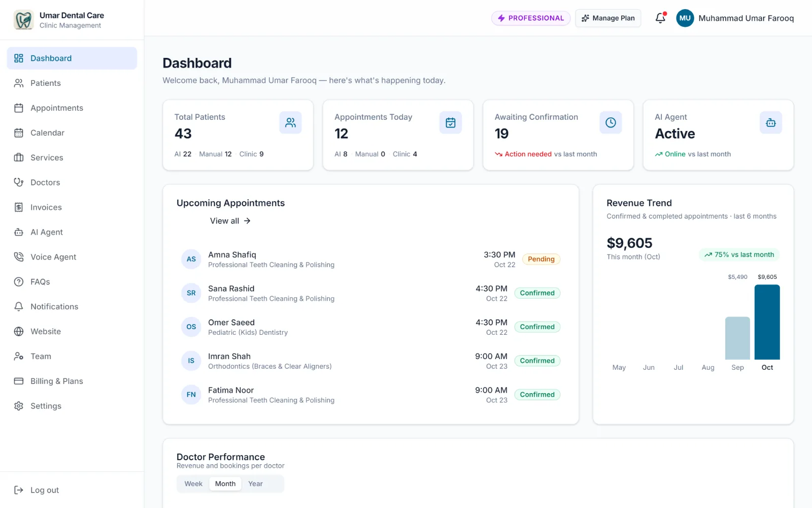Viewport: 812px width, 508px height.
Task: Click the Awaiting Confirmation clock icon
Action: pos(611,122)
